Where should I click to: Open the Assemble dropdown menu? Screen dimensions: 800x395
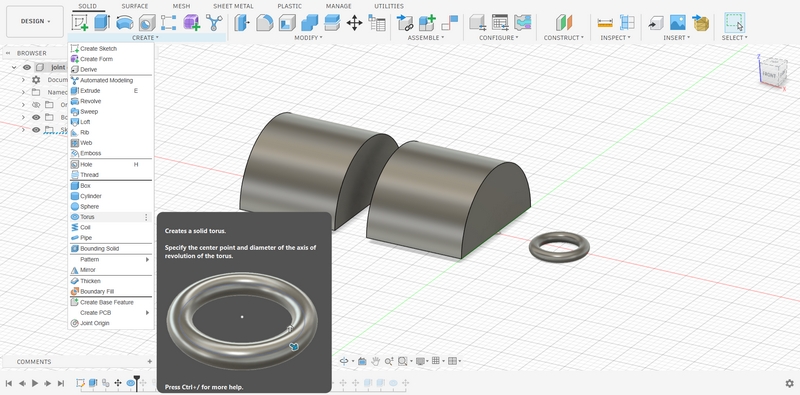(426, 38)
